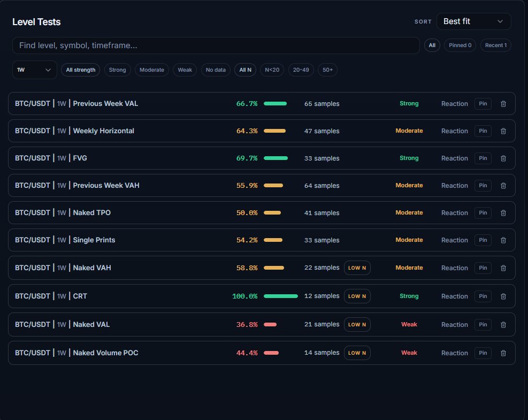Click LOW N badge on Naked Volume POC
This screenshot has width=528, height=420.
tap(357, 353)
